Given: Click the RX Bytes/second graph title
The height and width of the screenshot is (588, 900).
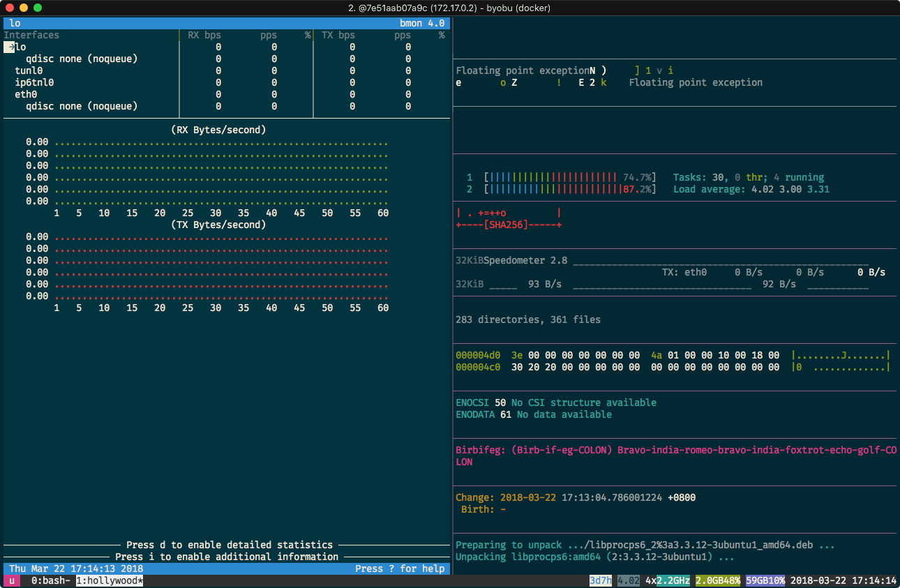Looking at the screenshot, I should tap(218, 130).
